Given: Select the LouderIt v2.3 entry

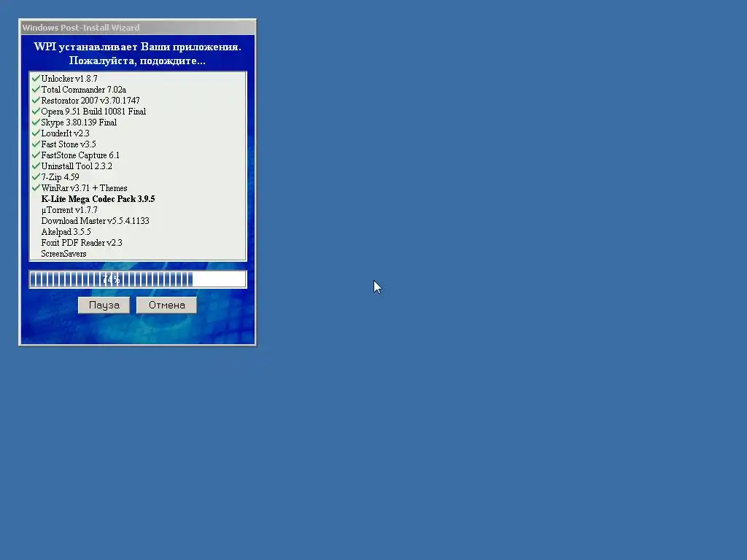Looking at the screenshot, I should (65, 133).
